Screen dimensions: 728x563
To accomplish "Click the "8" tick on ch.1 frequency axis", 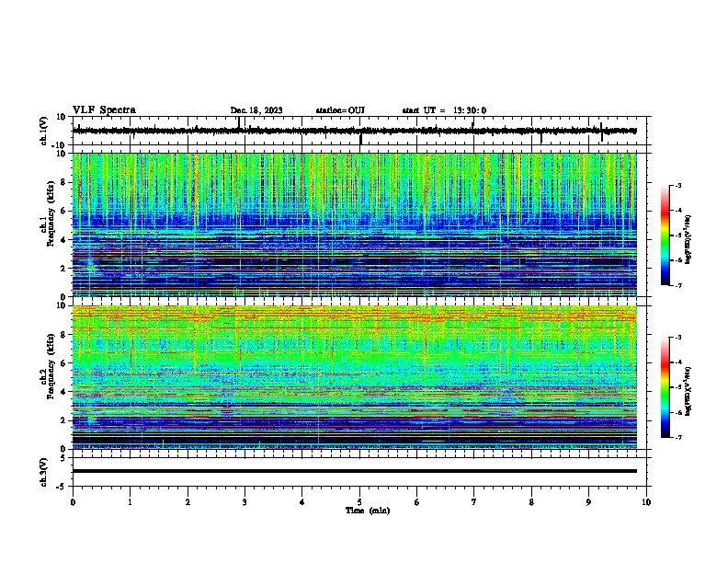I will pos(63,182).
